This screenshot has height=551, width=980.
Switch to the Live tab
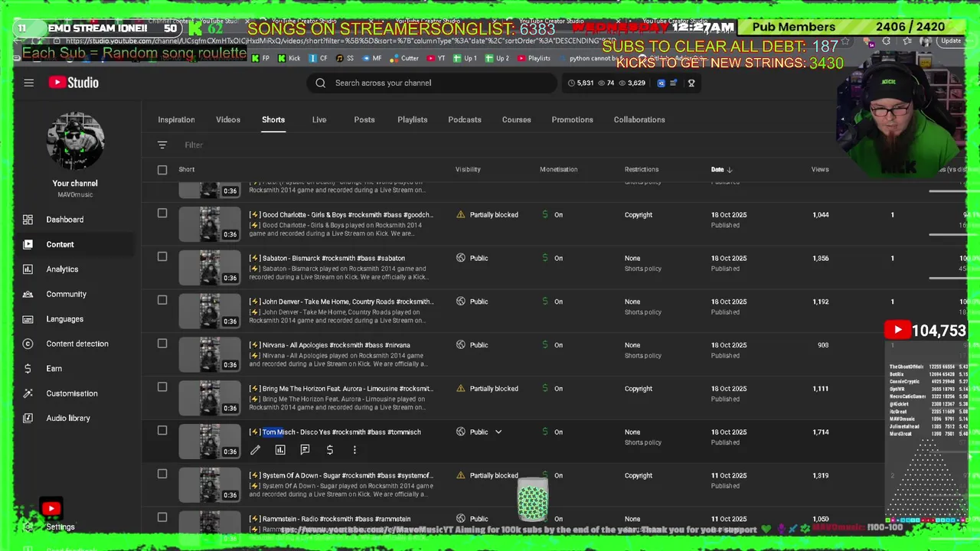coord(319,120)
